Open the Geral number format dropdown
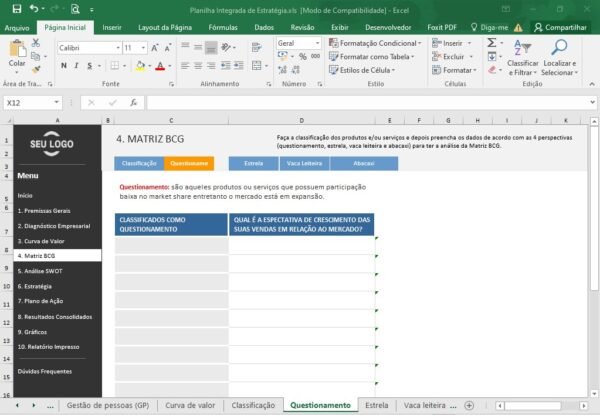The width and height of the screenshot is (600, 415). [317, 43]
